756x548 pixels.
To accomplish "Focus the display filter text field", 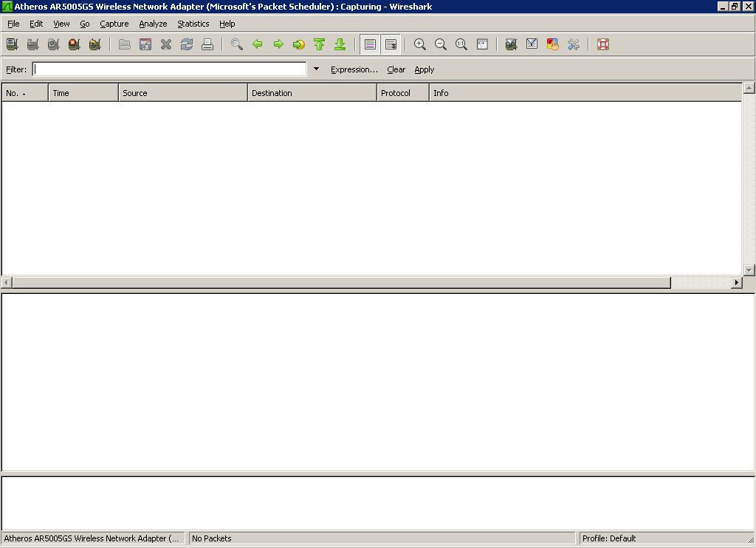I will click(x=169, y=69).
